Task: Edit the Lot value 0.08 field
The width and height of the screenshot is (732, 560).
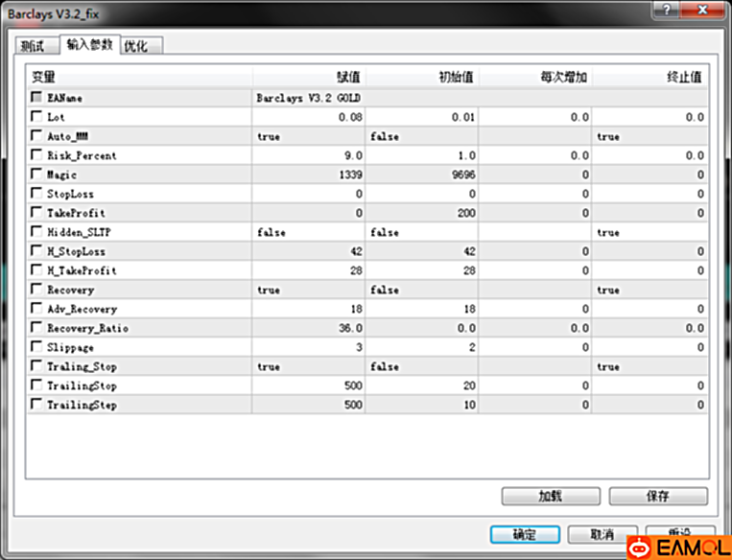Action: 309,117
